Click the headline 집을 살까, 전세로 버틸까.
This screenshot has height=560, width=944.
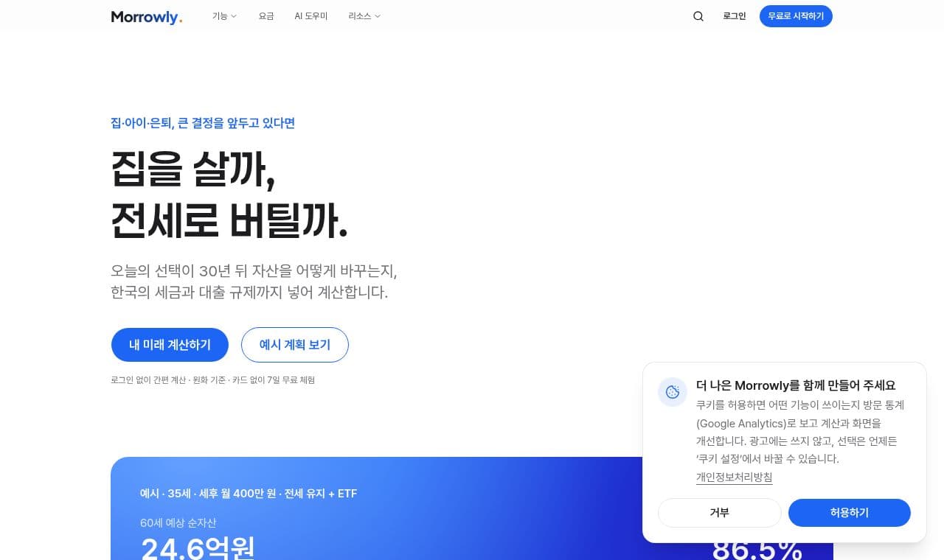click(x=229, y=195)
